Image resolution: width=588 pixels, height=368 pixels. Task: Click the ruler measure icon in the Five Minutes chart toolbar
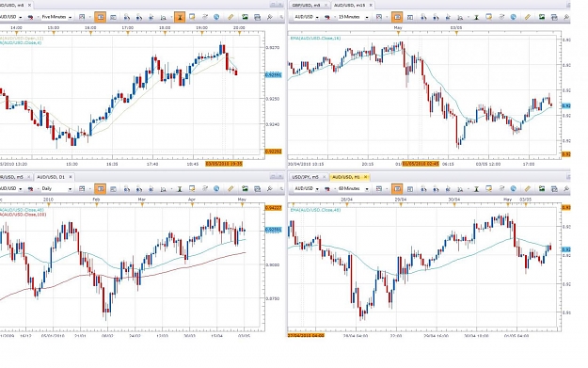tap(230, 17)
